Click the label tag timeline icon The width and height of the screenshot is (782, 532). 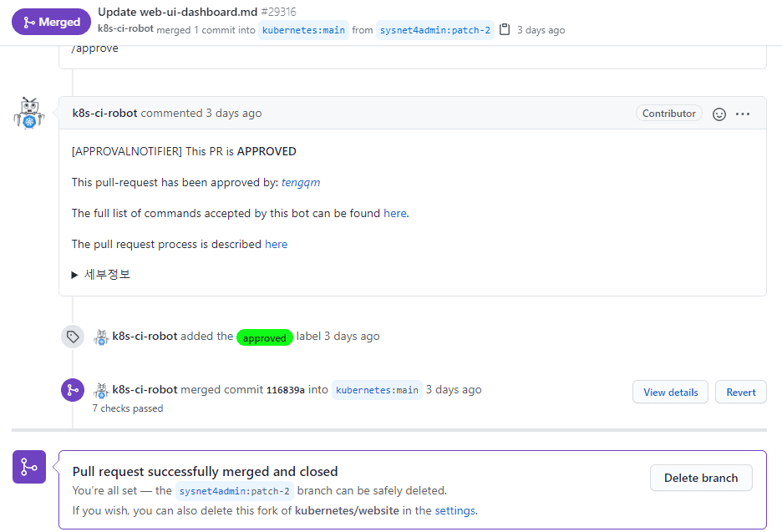pos(73,337)
